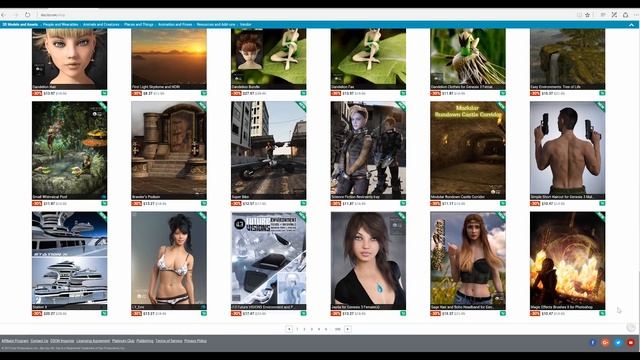Collapse the blue category bar chevron
This screenshot has height=360, width=640.
click(631, 24)
